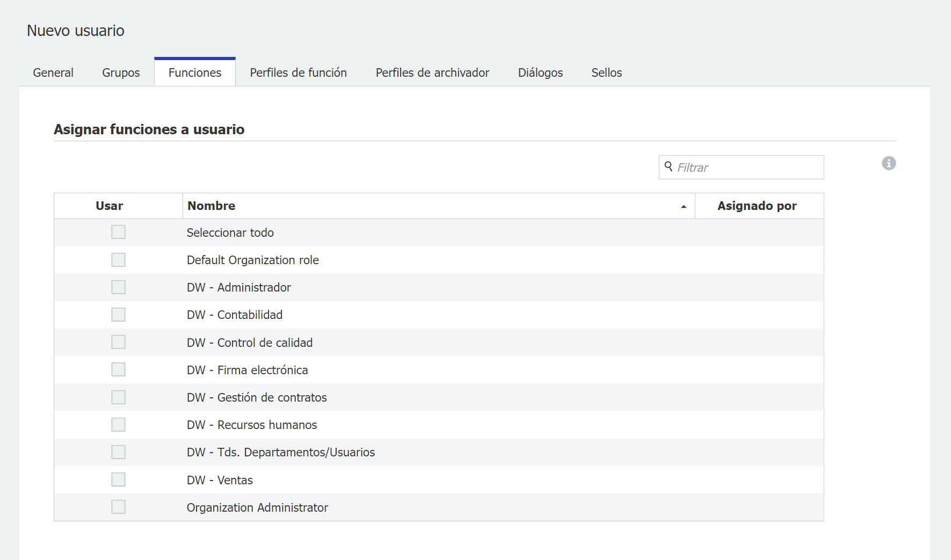Click the Asignado por column header
The image size is (951, 560).
point(757,206)
